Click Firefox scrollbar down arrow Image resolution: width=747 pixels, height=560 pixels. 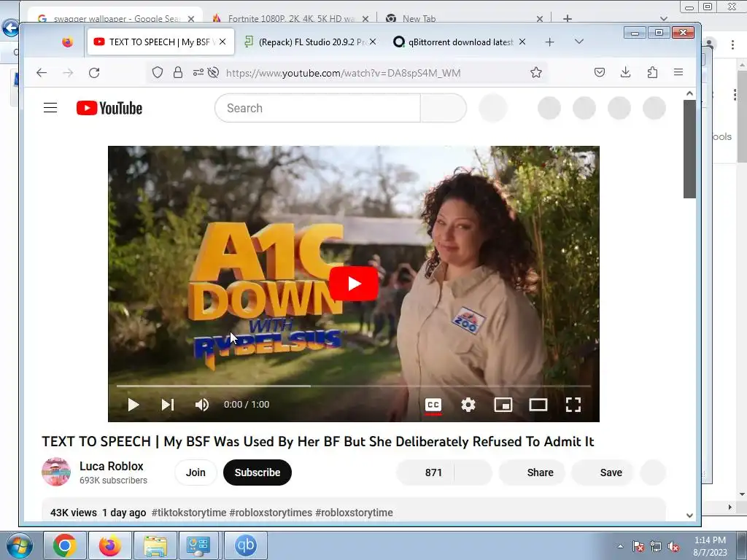(689, 516)
